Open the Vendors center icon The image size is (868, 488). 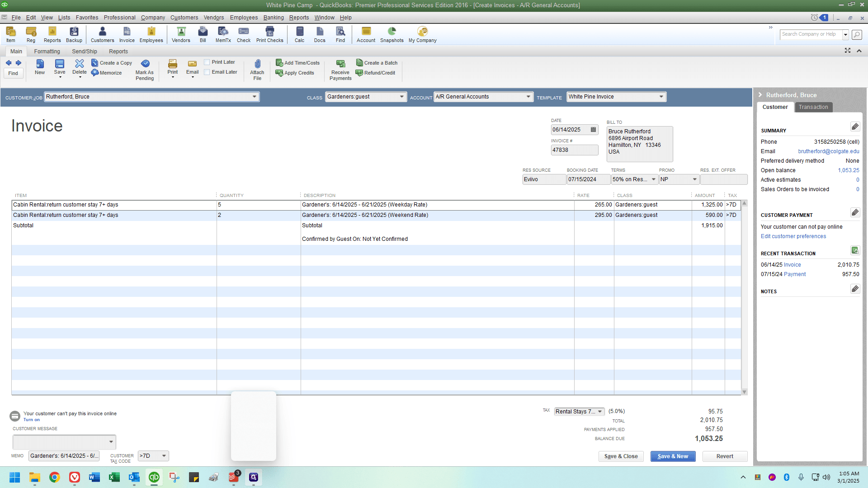(x=181, y=34)
